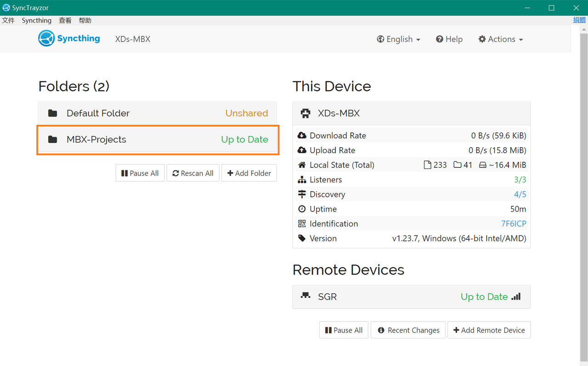Maximize the SyncTrayzor window
The image size is (588, 366).
pyautogui.click(x=551, y=8)
